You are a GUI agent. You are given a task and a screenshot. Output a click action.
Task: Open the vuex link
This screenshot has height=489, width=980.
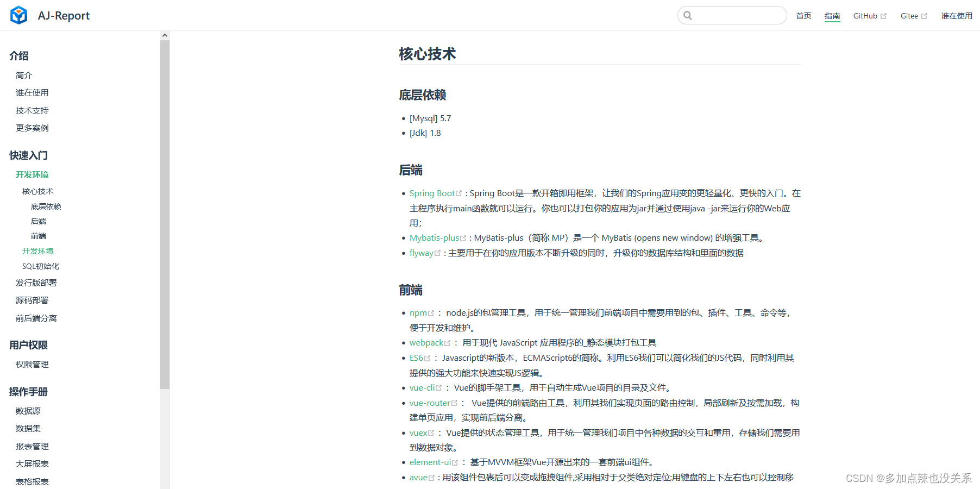tap(418, 433)
